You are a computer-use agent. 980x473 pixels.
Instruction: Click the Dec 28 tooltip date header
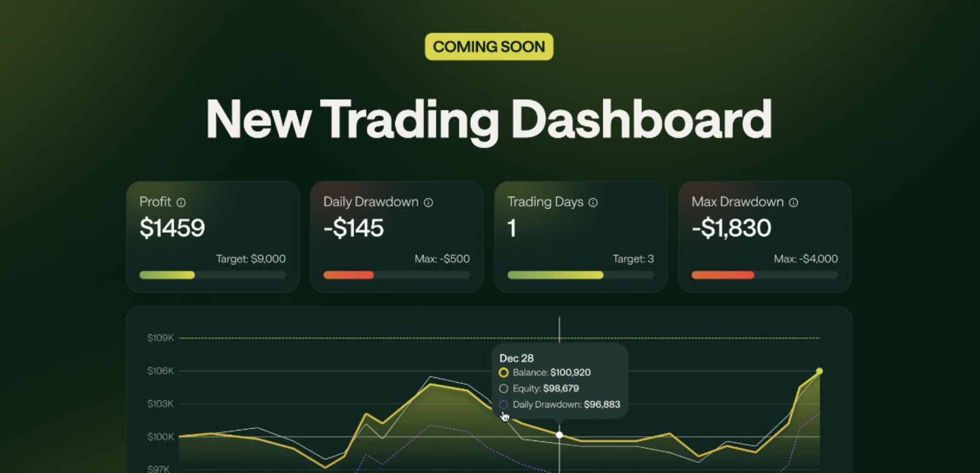(x=516, y=358)
